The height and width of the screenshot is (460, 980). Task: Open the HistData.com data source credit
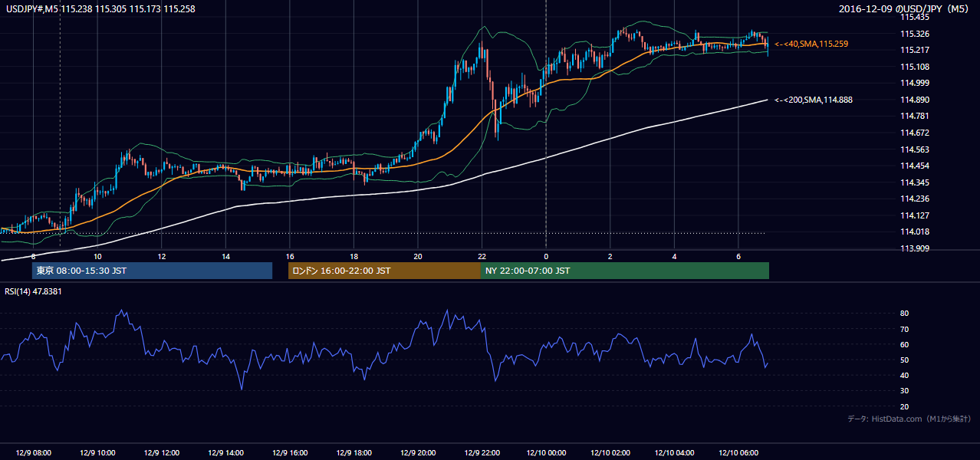(x=909, y=419)
